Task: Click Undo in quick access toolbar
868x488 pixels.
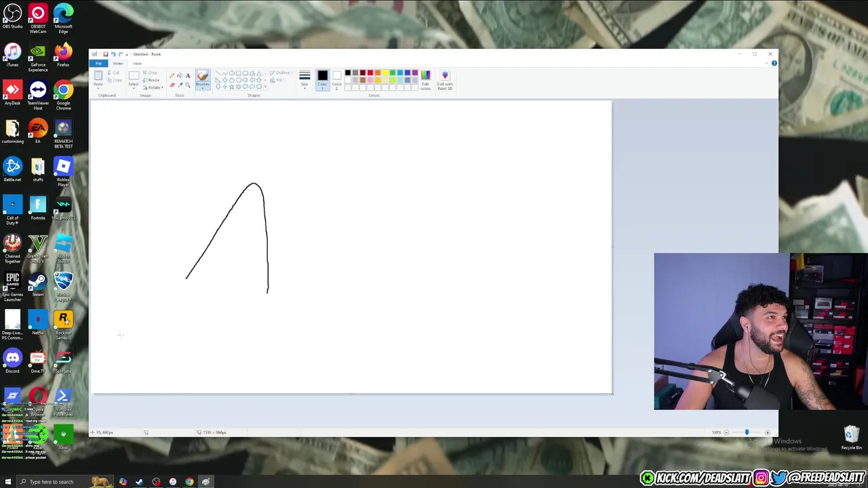Action: [x=113, y=54]
